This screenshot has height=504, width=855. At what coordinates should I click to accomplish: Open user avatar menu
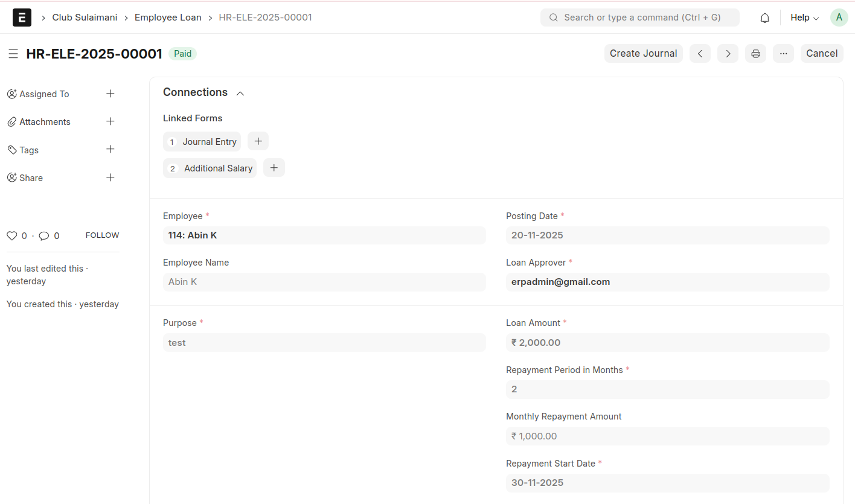coord(839,18)
